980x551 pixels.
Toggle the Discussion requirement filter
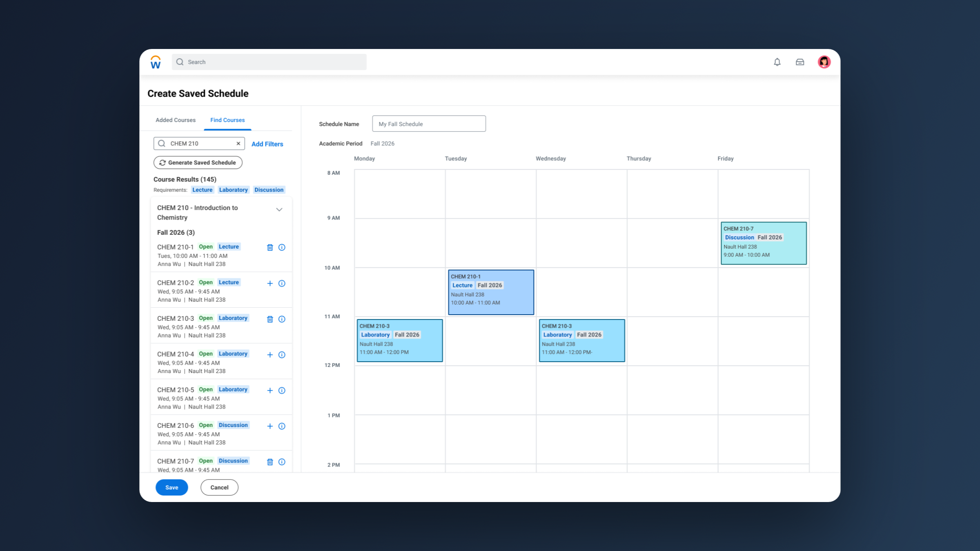pyautogui.click(x=269, y=189)
